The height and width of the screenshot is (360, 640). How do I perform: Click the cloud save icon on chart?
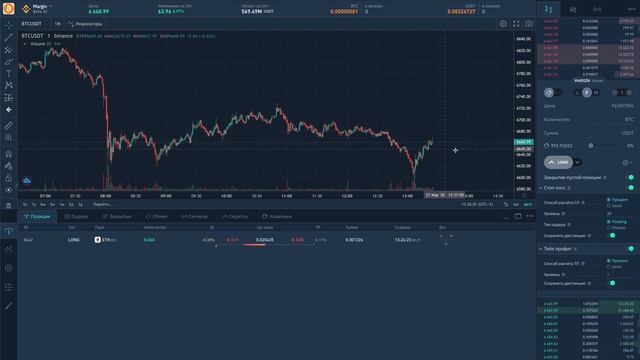point(27,180)
